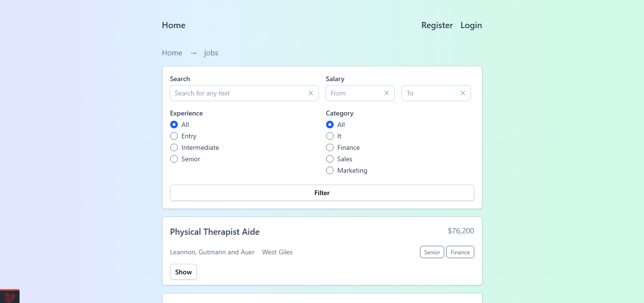Choose the Finance category filter
This screenshot has height=303, width=644.
point(330,147)
